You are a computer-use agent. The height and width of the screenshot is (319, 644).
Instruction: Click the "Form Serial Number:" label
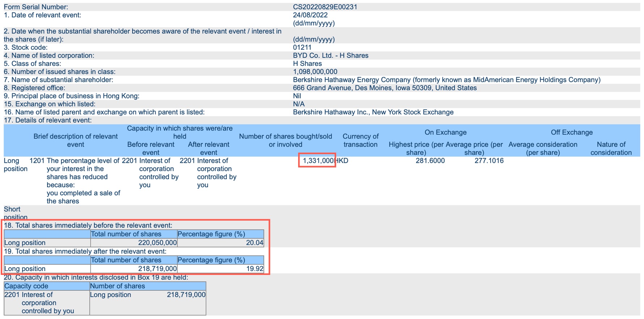click(36, 7)
